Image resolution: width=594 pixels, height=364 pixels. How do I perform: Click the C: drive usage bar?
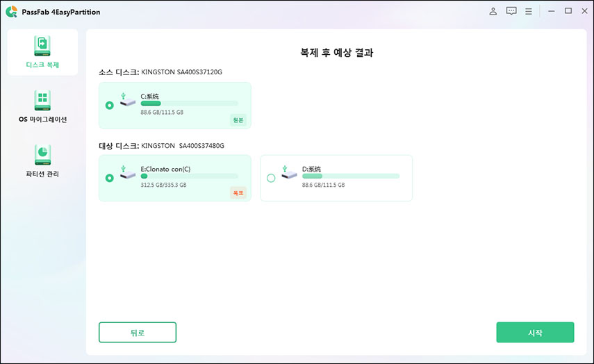point(190,104)
